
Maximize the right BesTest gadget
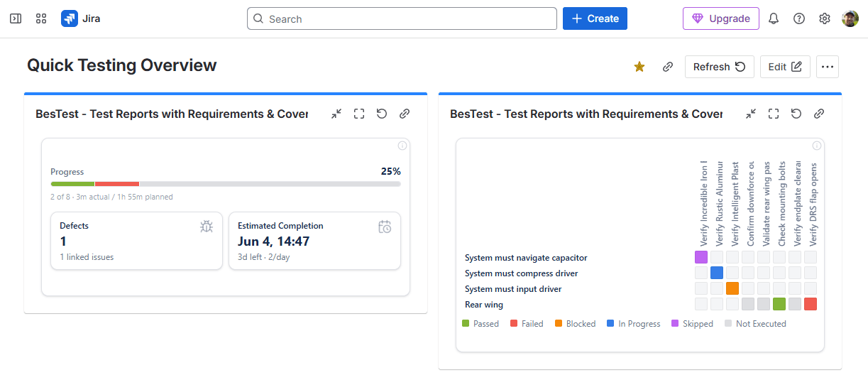[774, 114]
